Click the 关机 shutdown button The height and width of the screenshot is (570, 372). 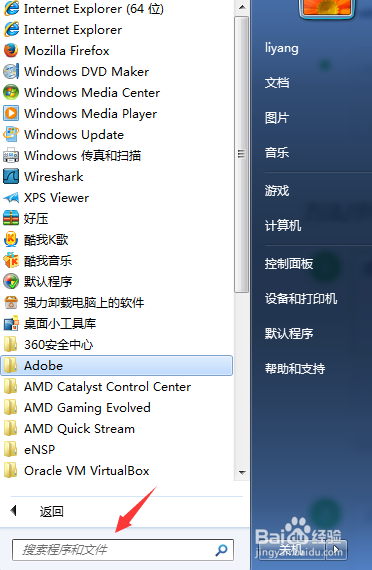point(291,549)
